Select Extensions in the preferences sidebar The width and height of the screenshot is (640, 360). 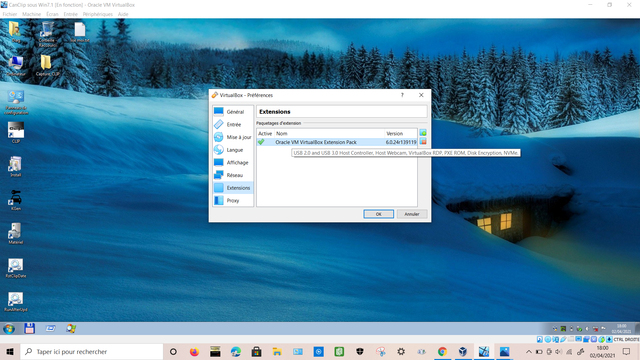(x=233, y=188)
